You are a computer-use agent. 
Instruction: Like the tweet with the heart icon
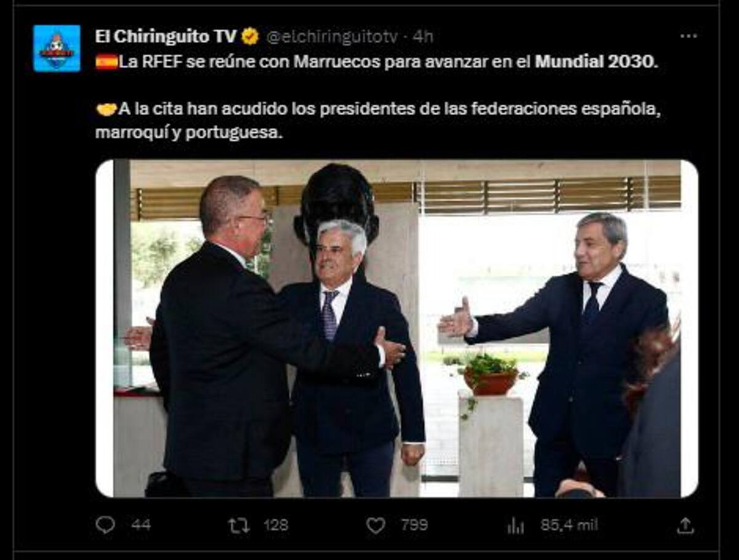coord(376,526)
